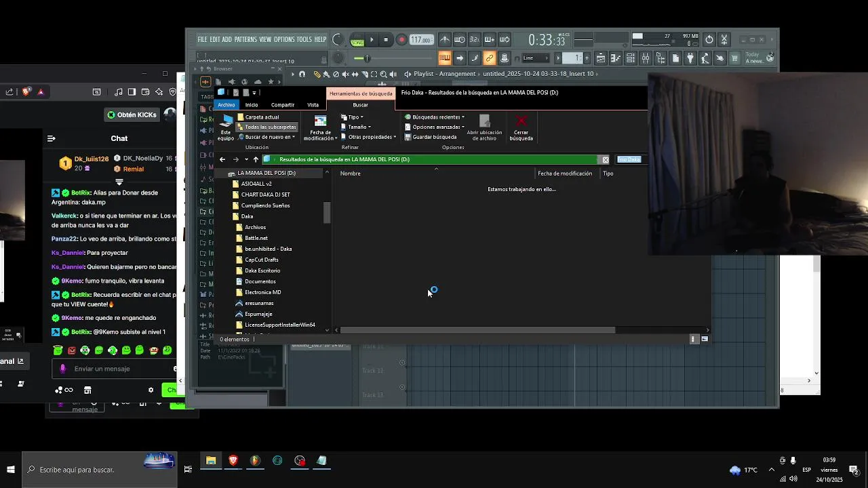Select the Archivo tab in Explorer
868x488 pixels.
(x=226, y=105)
